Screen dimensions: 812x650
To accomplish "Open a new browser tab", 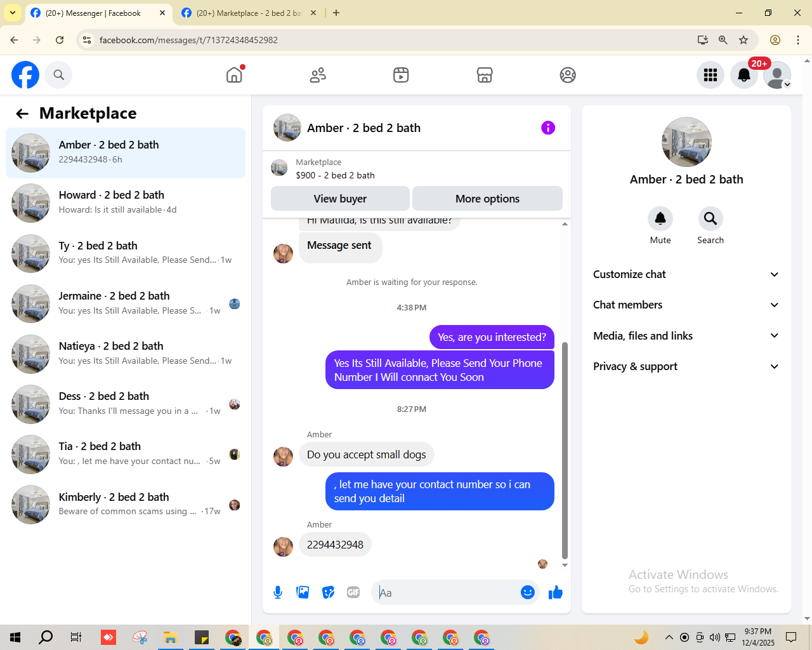I will point(336,13).
